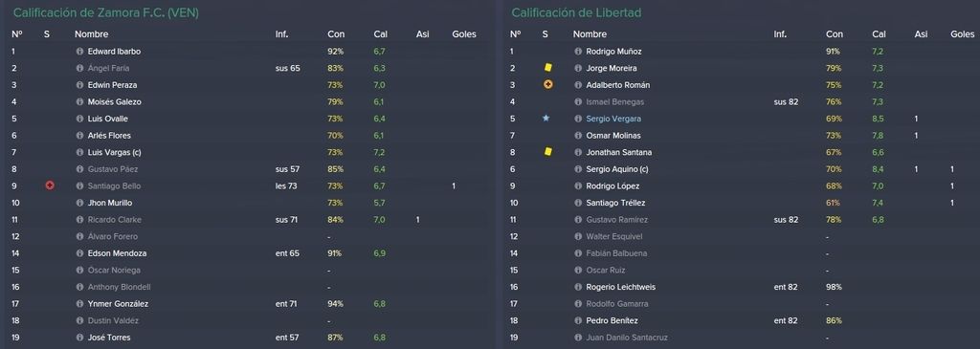The image size is (980, 349).
Task: Click red injury icon on Santiago Bello row
Action: 50,185
